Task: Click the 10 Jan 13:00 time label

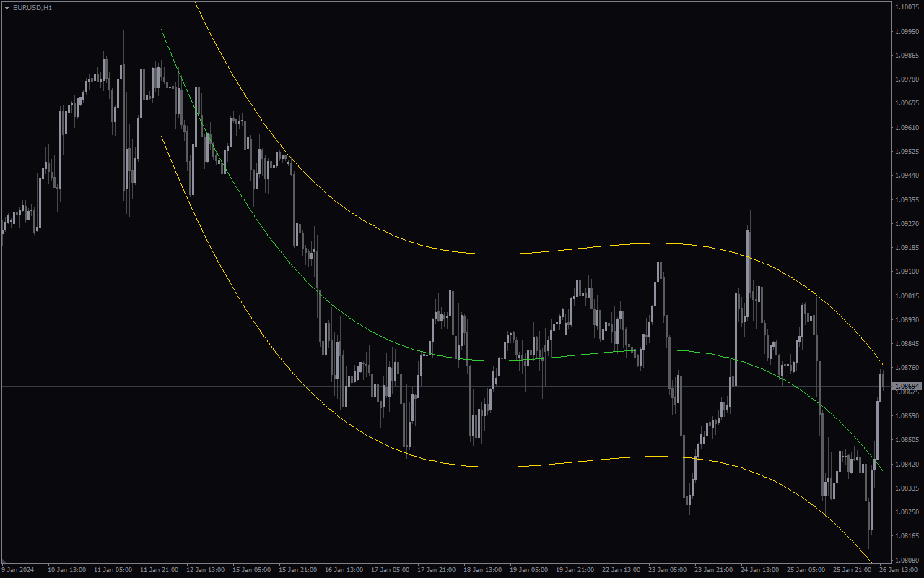Action: point(67,570)
